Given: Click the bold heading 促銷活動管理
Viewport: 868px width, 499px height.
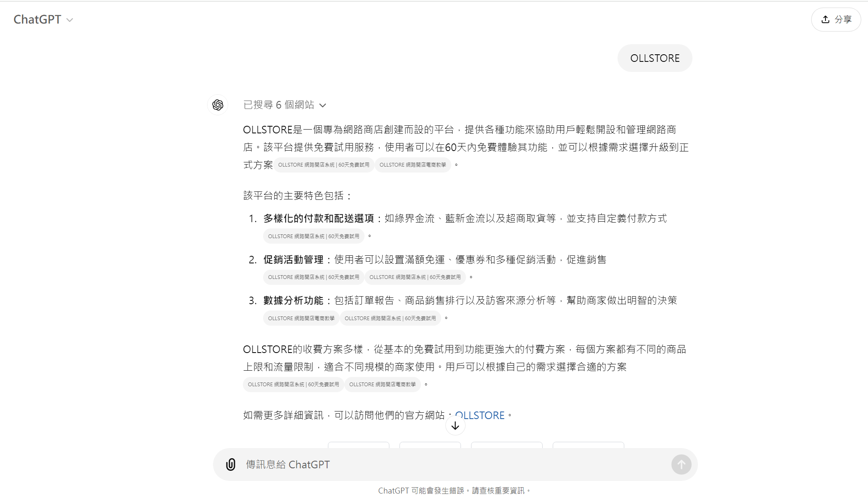Looking at the screenshot, I should (293, 260).
